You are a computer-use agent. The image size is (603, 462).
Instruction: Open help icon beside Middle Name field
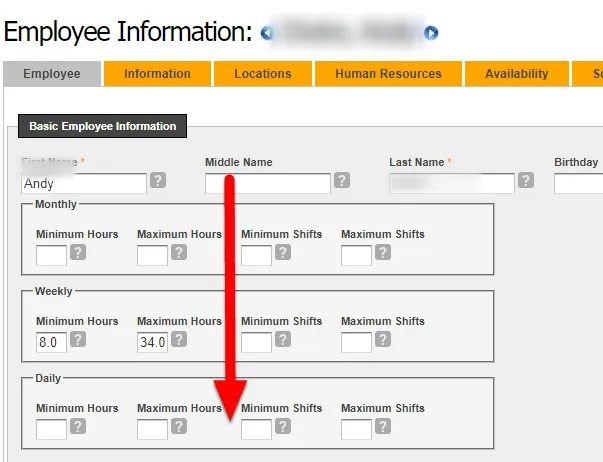pos(342,180)
